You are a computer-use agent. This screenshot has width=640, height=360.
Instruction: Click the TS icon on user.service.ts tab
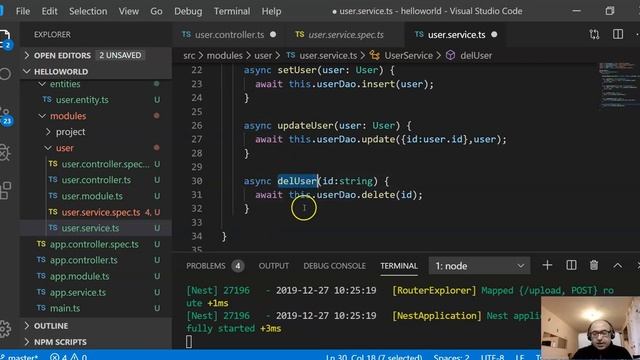tap(419, 34)
